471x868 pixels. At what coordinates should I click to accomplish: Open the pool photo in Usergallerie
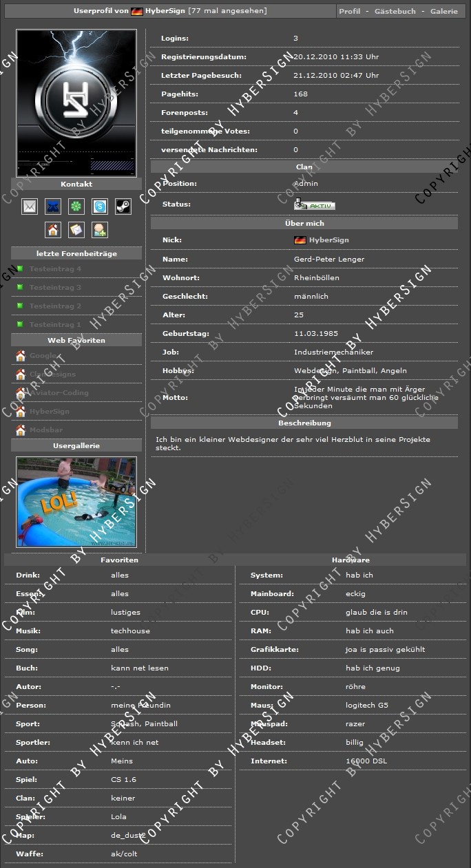[76, 502]
